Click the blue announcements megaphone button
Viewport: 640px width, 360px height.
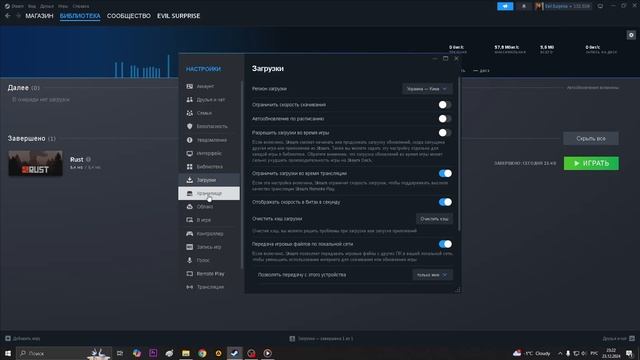pyautogui.click(x=505, y=6)
